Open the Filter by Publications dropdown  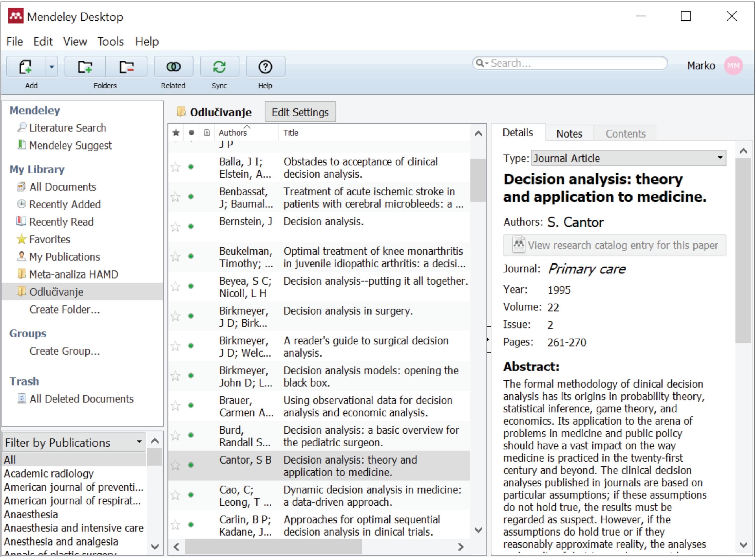point(74,442)
